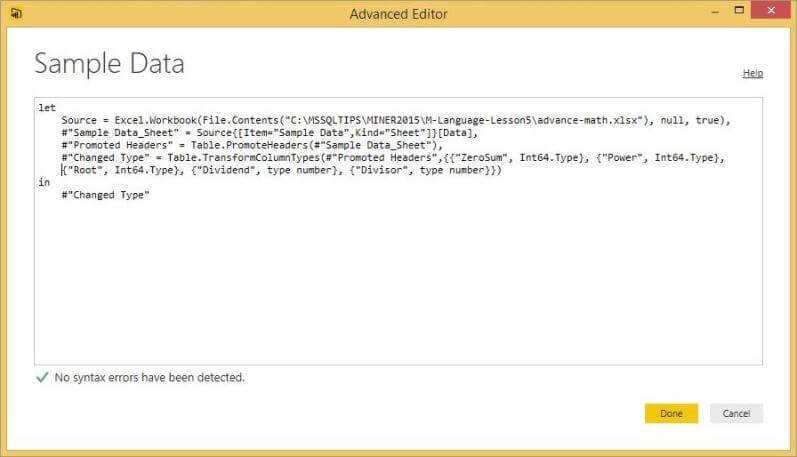The width and height of the screenshot is (797, 457).
Task: Open the Help link
Action: coord(752,73)
